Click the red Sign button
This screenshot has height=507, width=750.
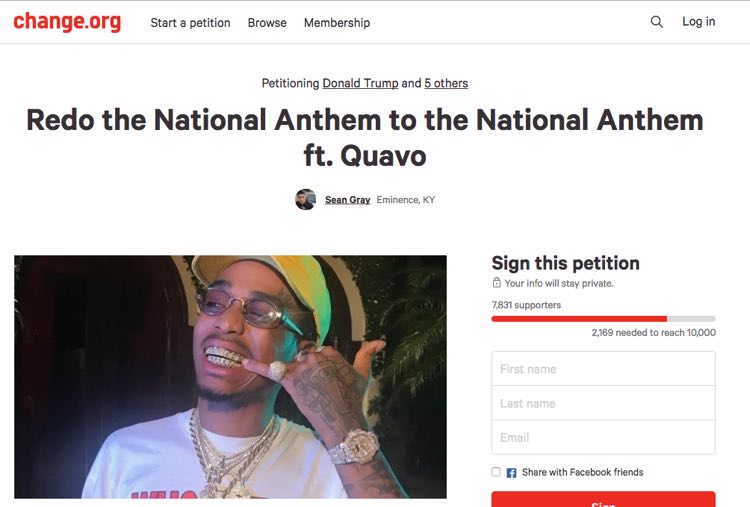point(603,499)
